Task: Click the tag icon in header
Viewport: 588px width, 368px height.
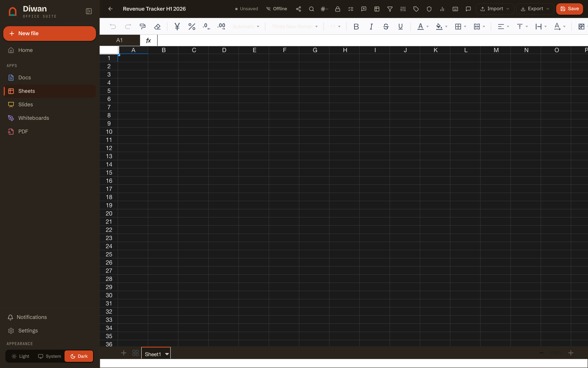Action: click(416, 9)
